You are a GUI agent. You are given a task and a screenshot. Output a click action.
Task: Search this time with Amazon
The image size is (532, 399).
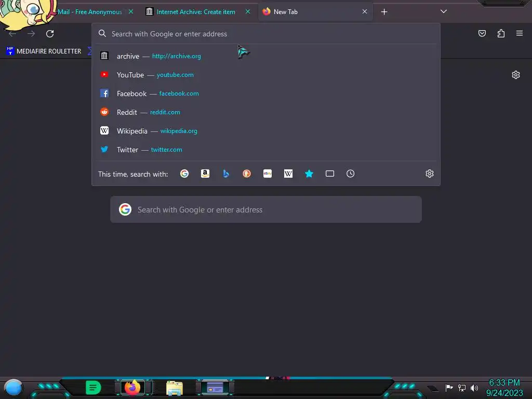click(x=205, y=174)
